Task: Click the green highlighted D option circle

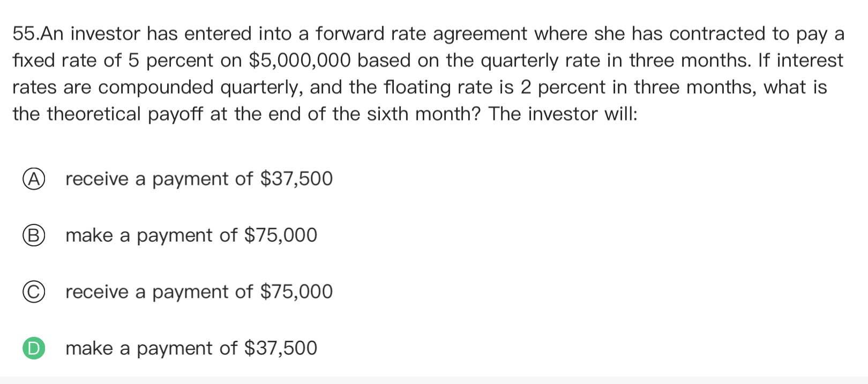Action: click(x=34, y=349)
